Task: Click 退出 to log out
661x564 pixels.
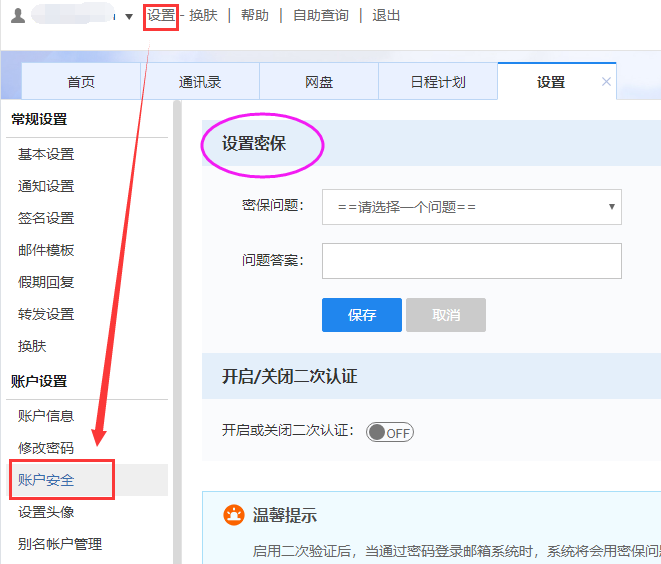Action: coord(386,15)
